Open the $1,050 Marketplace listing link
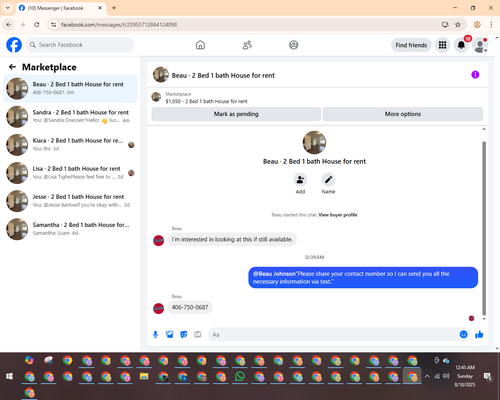Screen dimensions: 500x400 click(206, 101)
